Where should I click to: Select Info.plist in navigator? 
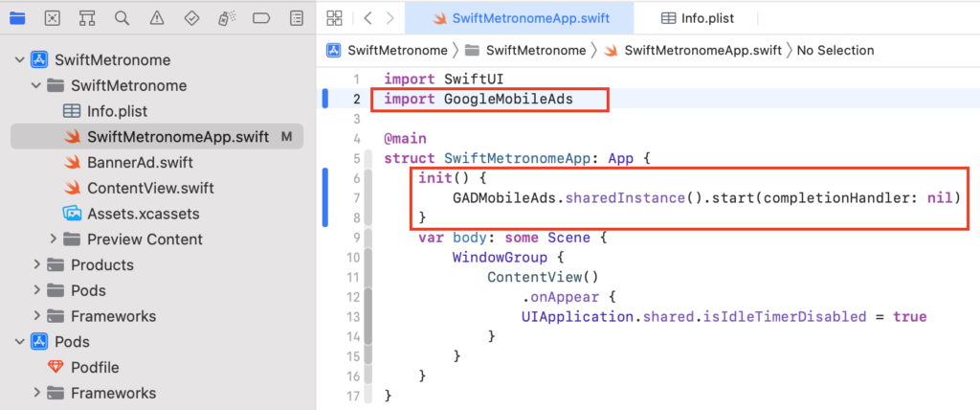click(117, 111)
